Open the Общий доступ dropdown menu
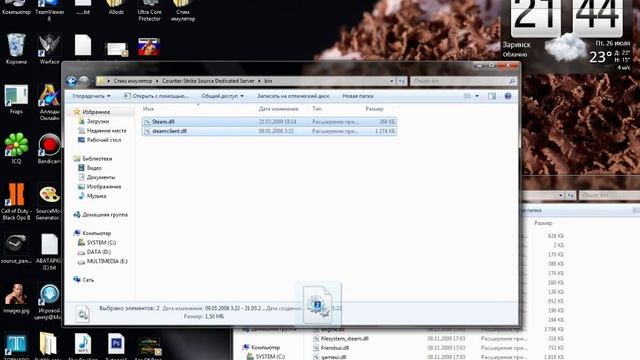The image size is (640, 360). click(x=222, y=96)
